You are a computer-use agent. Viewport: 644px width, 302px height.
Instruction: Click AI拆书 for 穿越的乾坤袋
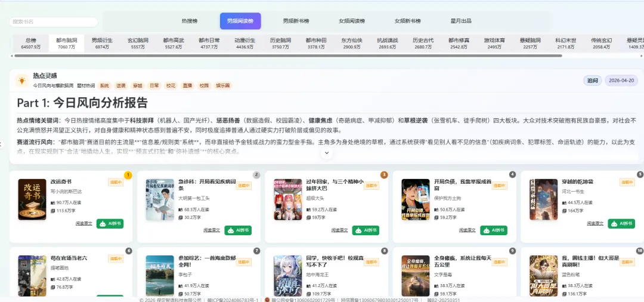621,224
